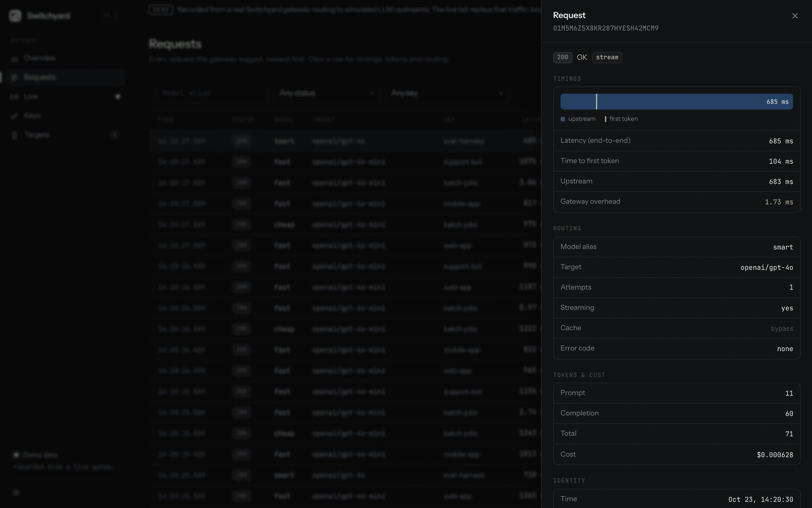Click the TOKENS & COST section heading
Image resolution: width=812 pixels, height=508 pixels.
click(579, 375)
